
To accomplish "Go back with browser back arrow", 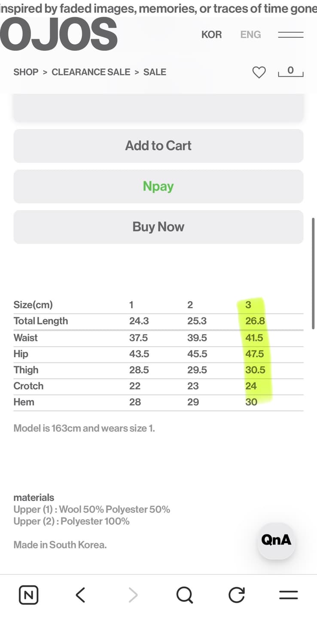I will [x=80, y=595].
